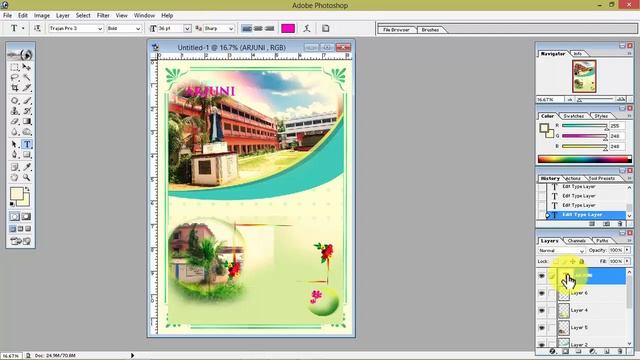Click the change text orientation icon
The width and height of the screenshot is (640, 360).
click(x=37, y=28)
